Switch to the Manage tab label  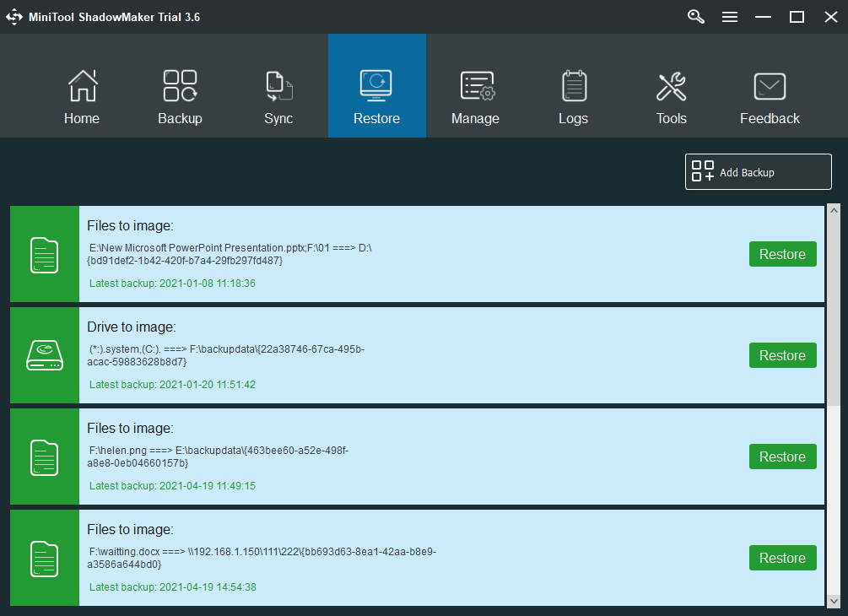point(475,119)
